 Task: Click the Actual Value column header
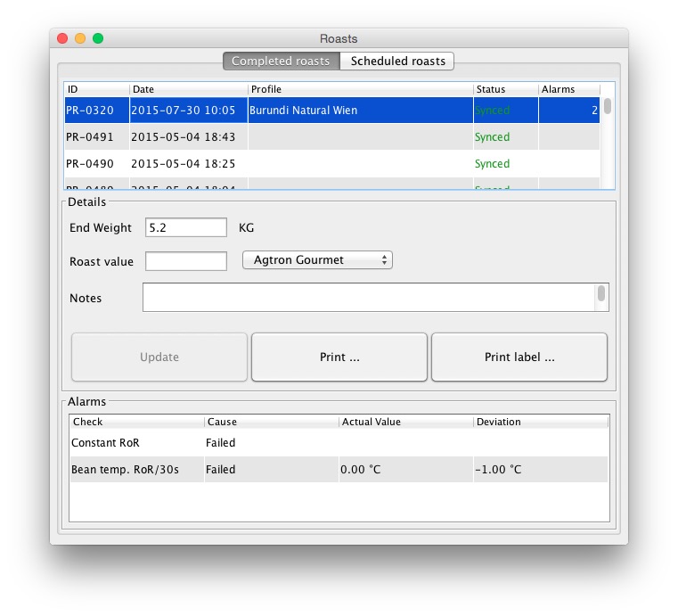tap(406, 422)
